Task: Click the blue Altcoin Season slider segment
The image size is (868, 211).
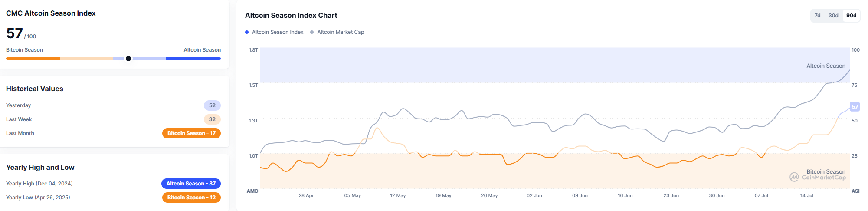Action: point(193,59)
